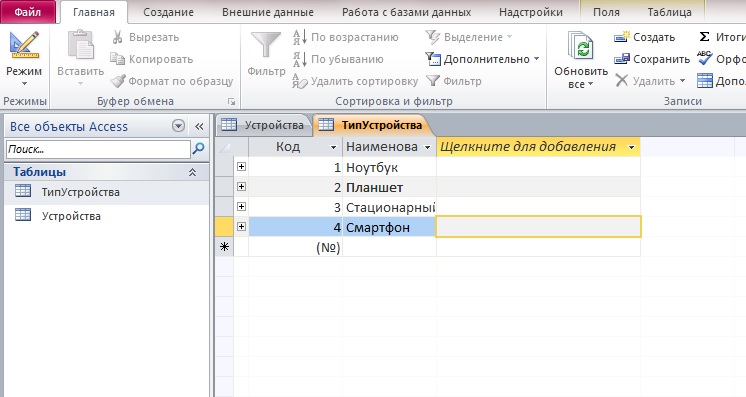The image size is (746, 397).
Task: Open the Внешние данные ribbon tab
Action: coord(268,12)
